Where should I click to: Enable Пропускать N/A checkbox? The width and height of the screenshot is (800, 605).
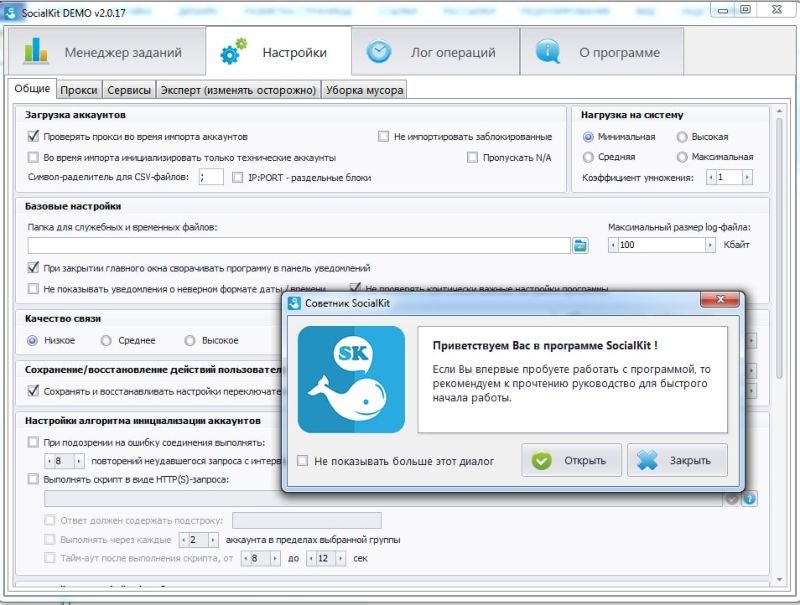pyautogui.click(x=473, y=157)
